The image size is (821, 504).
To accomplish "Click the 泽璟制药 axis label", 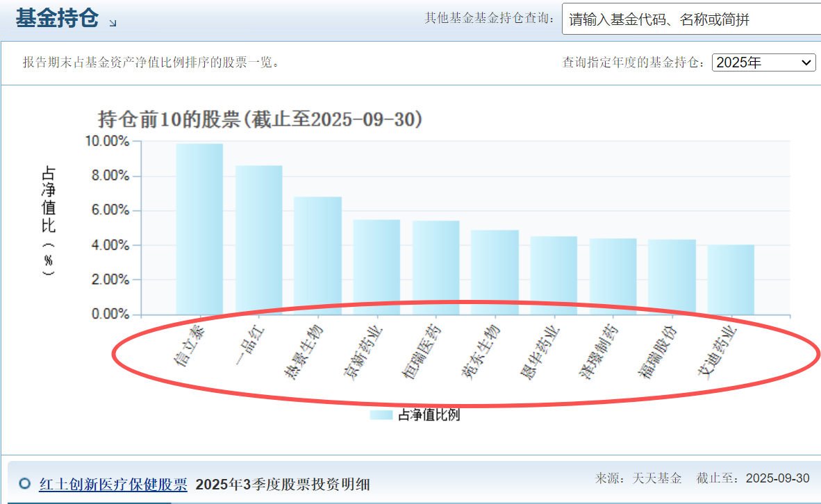I will pyautogui.click(x=599, y=351).
